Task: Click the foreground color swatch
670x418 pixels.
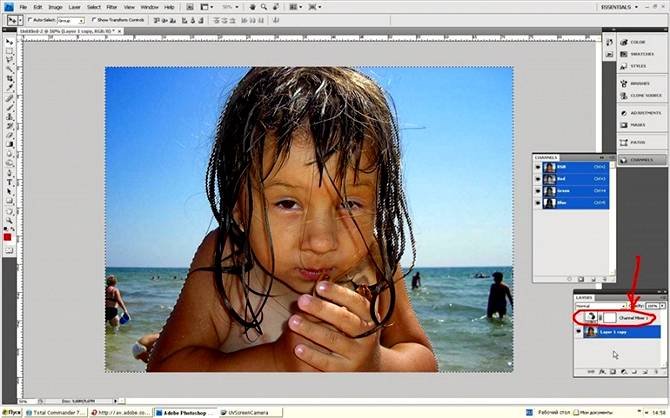Action: coord(8,236)
